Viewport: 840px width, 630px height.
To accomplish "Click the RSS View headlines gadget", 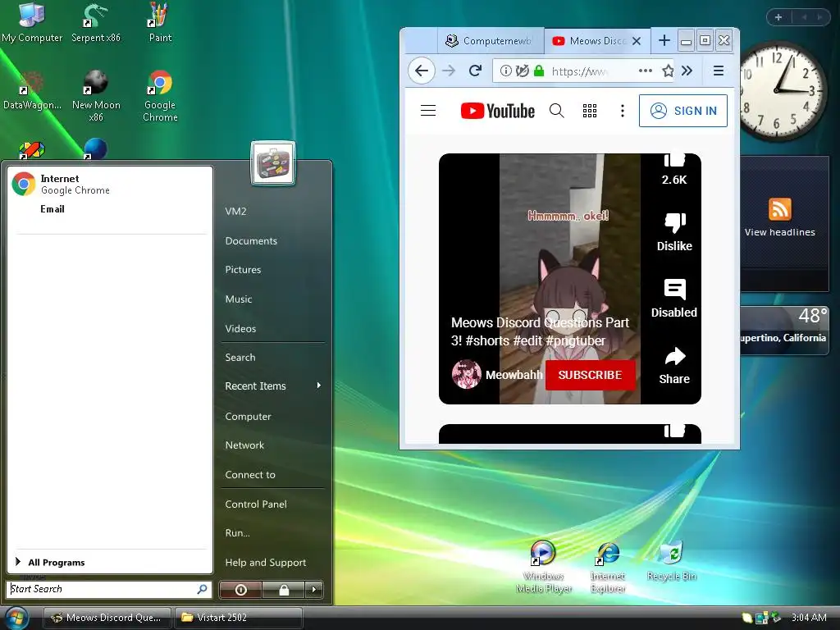I will click(779, 217).
